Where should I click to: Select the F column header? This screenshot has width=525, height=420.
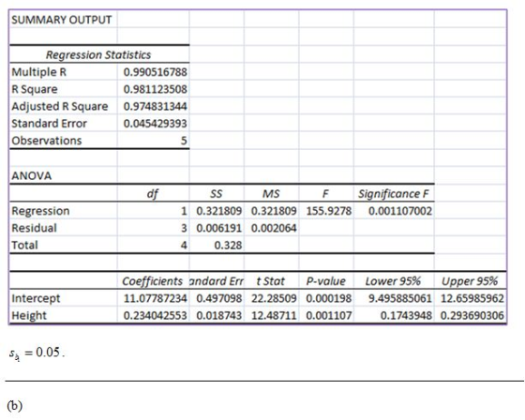pyautogui.click(x=325, y=193)
